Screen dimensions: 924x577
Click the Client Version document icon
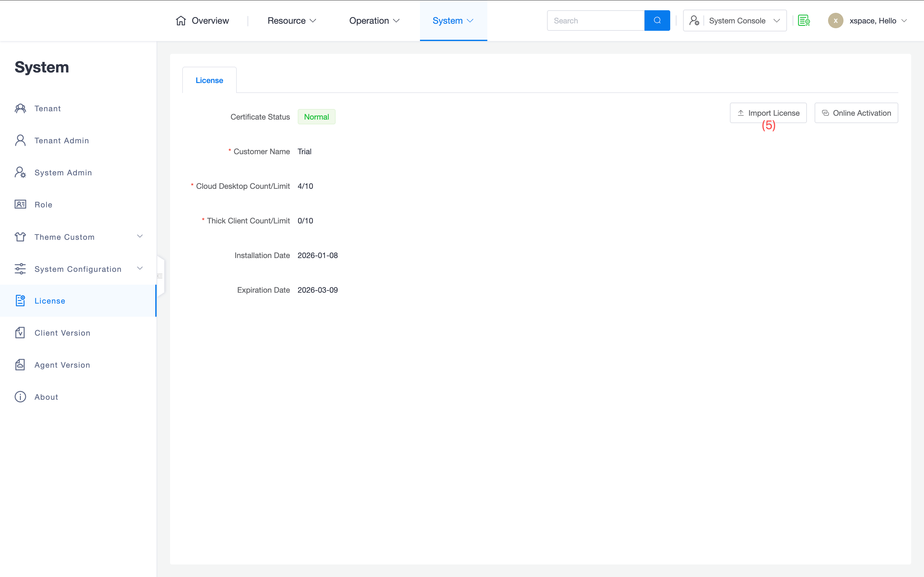(20, 333)
